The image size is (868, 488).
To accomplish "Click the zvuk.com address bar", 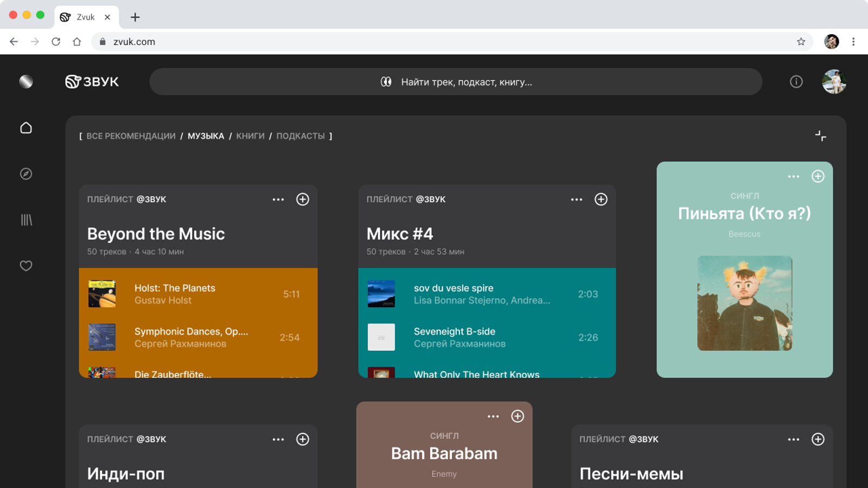I will click(x=452, y=42).
